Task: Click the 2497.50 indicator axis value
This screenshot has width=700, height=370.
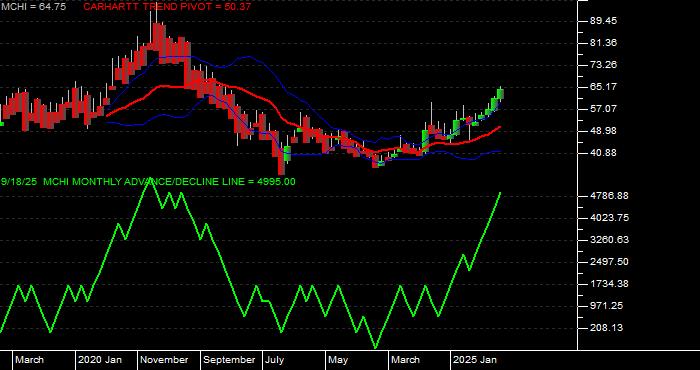Action: pyautogui.click(x=609, y=262)
